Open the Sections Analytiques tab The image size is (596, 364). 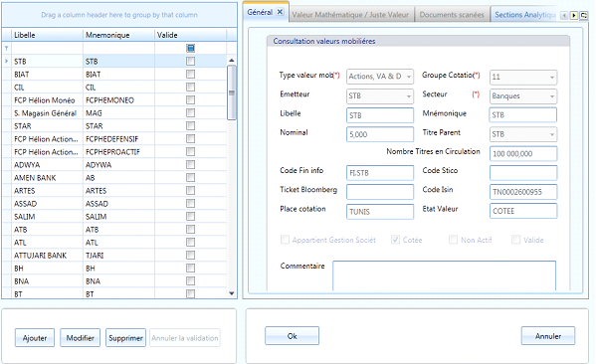(524, 15)
